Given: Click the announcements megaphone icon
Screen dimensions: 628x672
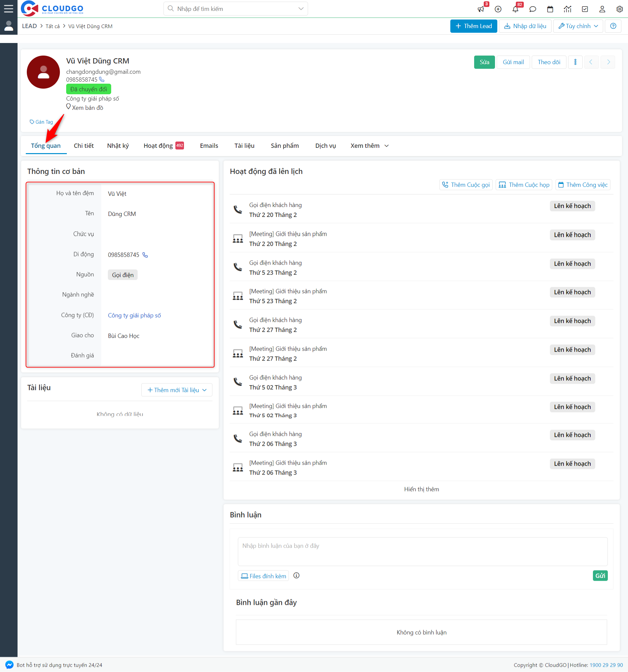Looking at the screenshot, I should [480, 9].
